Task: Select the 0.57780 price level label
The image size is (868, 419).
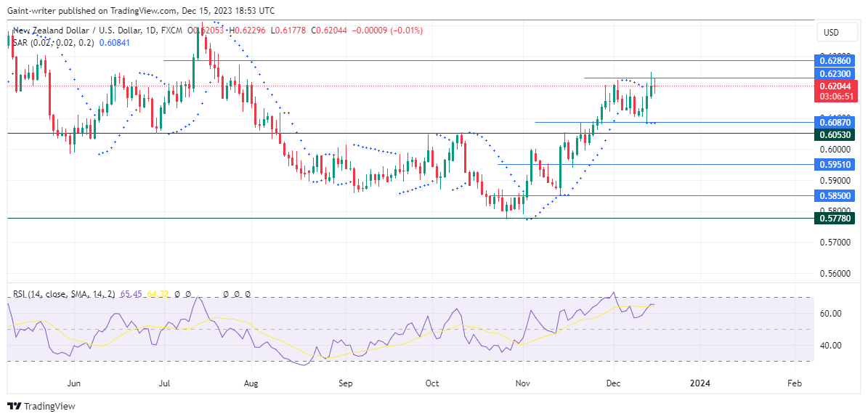Action: (x=836, y=219)
